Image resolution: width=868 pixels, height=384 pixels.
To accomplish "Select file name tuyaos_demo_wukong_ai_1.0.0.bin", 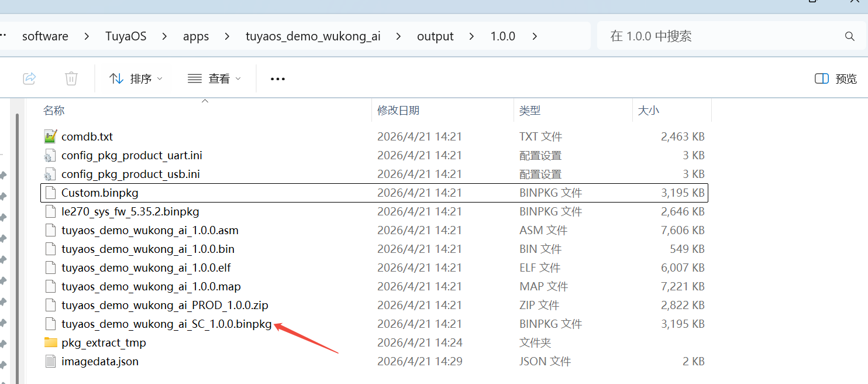I will click(148, 249).
